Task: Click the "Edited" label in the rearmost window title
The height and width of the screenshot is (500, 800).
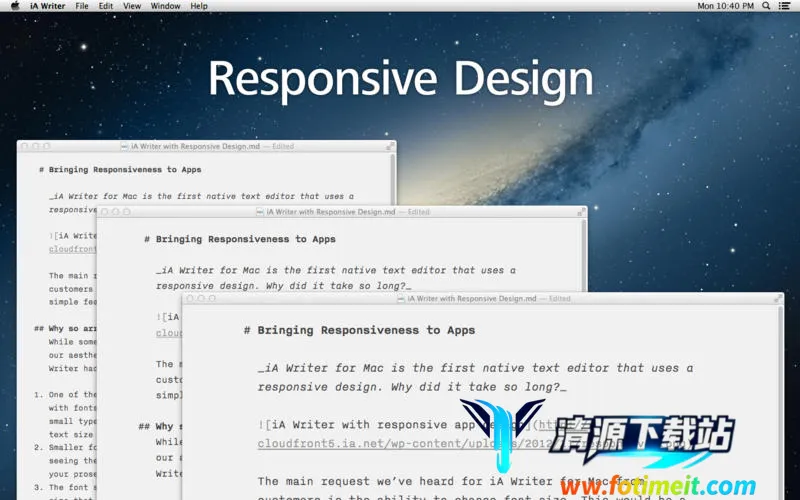Action: (283, 146)
